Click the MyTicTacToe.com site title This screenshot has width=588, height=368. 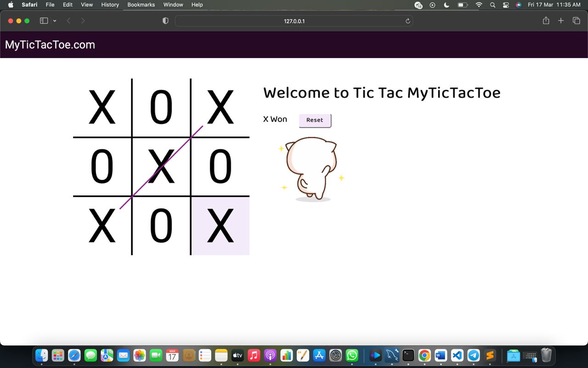pos(50,45)
